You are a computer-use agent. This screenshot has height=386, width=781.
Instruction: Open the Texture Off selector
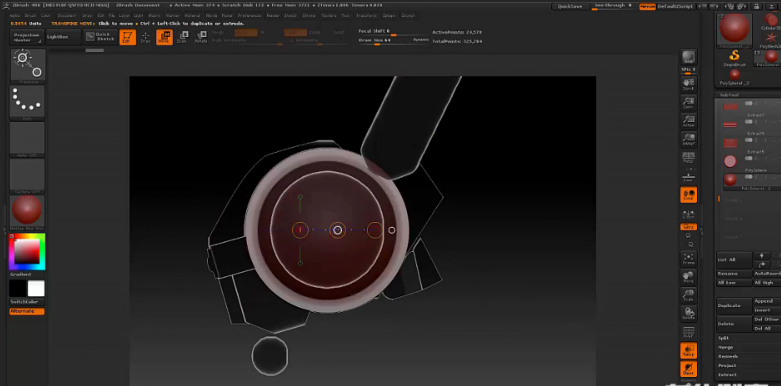tap(27, 175)
